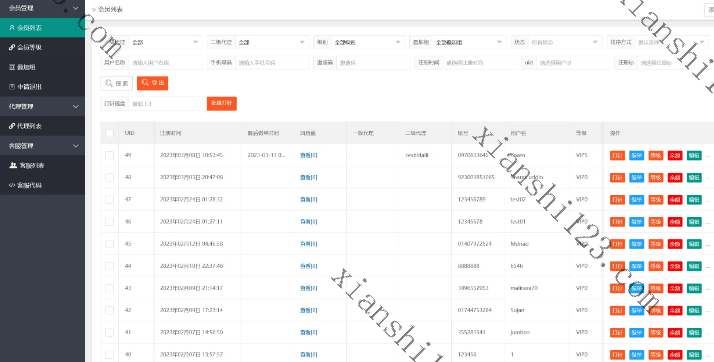714x362 pixels.
Task: Click orange 打针 button in Jumbeo row
Action: pyautogui.click(x=617, y=332)
